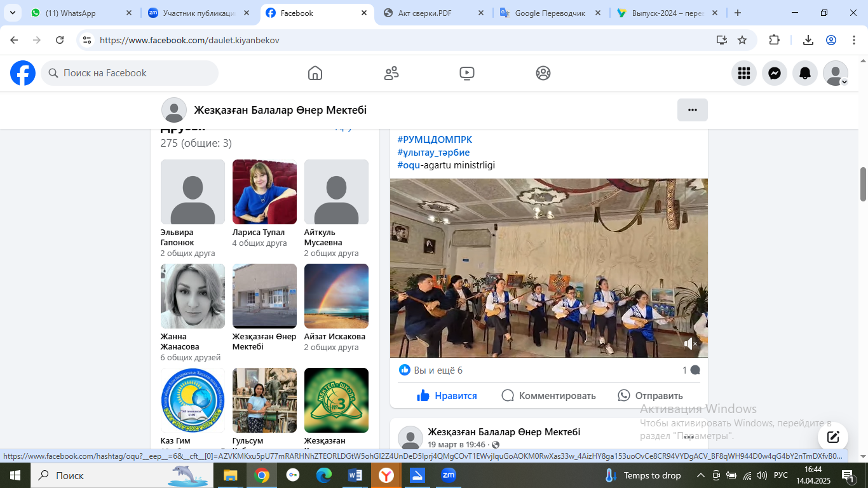Open the Facebook menu grid icon
This screenshot has width=868, height=488.
(x=744, y=73)
